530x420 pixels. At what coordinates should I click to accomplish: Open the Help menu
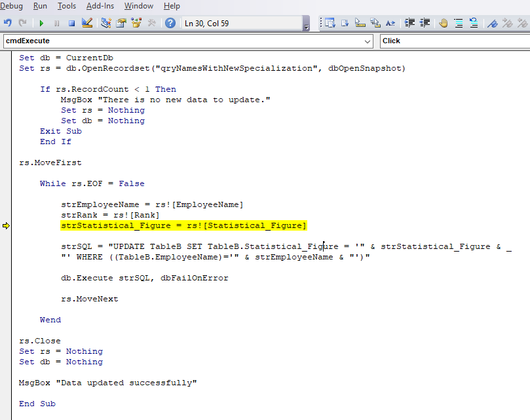(x=172, y=6)
